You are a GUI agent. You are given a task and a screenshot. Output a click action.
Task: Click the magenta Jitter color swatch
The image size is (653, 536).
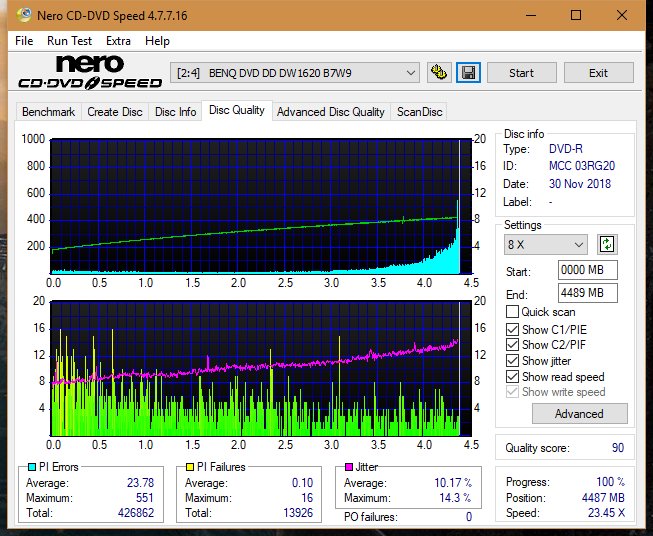349,467
